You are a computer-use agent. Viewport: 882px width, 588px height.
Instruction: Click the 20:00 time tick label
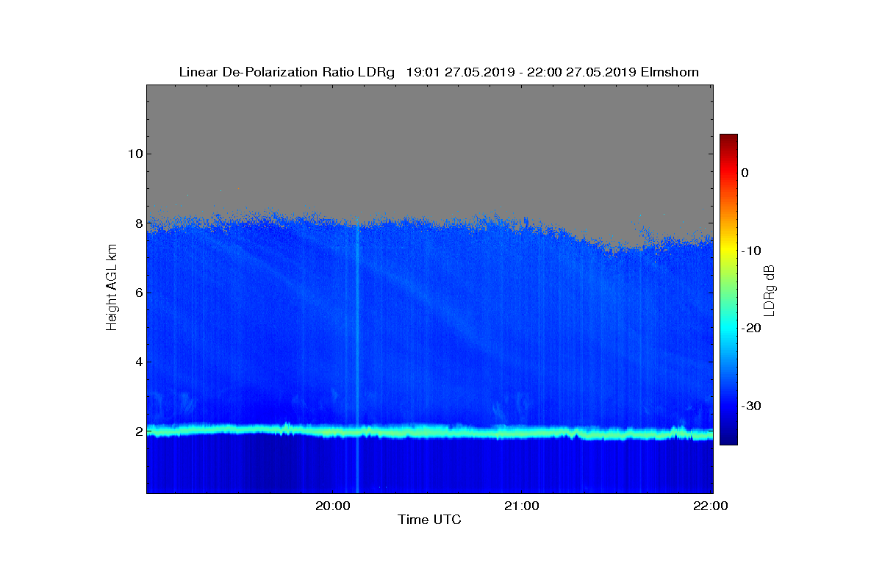pyautogui.click(x=333, y=506)
